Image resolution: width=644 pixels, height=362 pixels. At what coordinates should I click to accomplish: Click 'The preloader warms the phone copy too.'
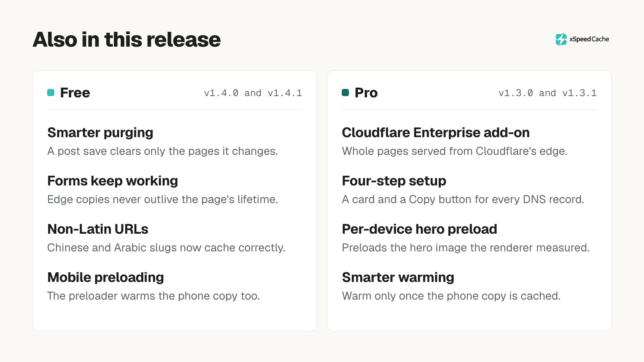point(154,296)
